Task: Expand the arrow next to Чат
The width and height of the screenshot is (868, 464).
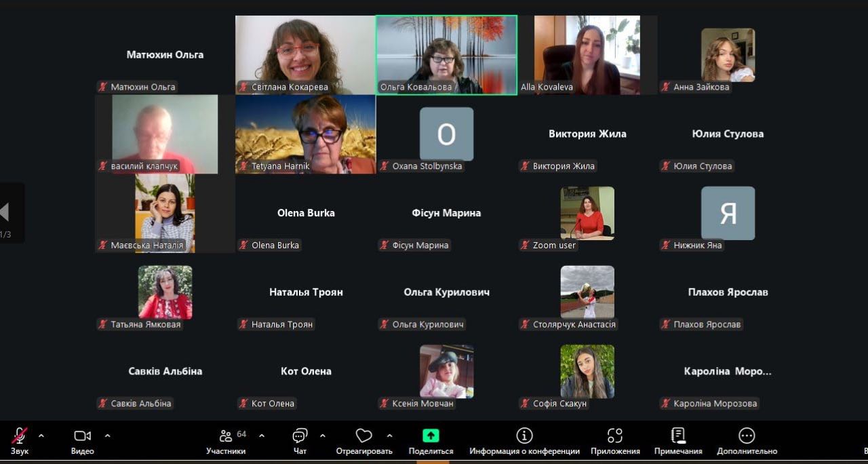Action: 322,436
